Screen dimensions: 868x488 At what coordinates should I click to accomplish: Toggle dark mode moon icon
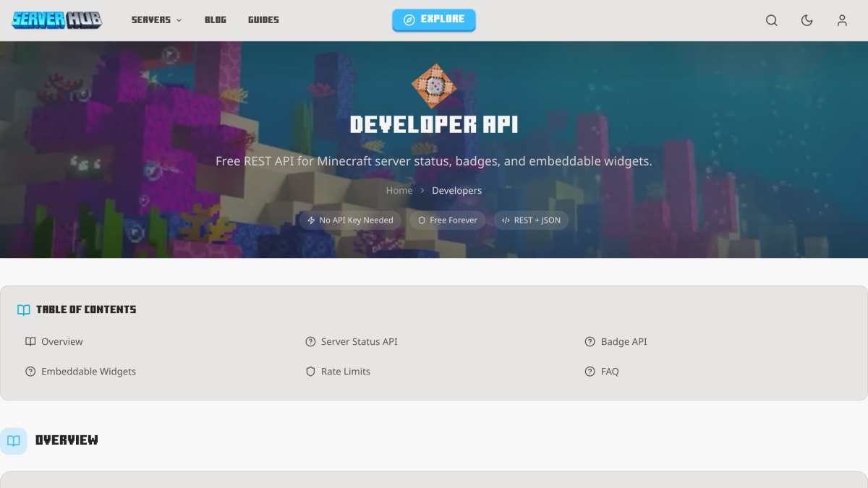807,20
